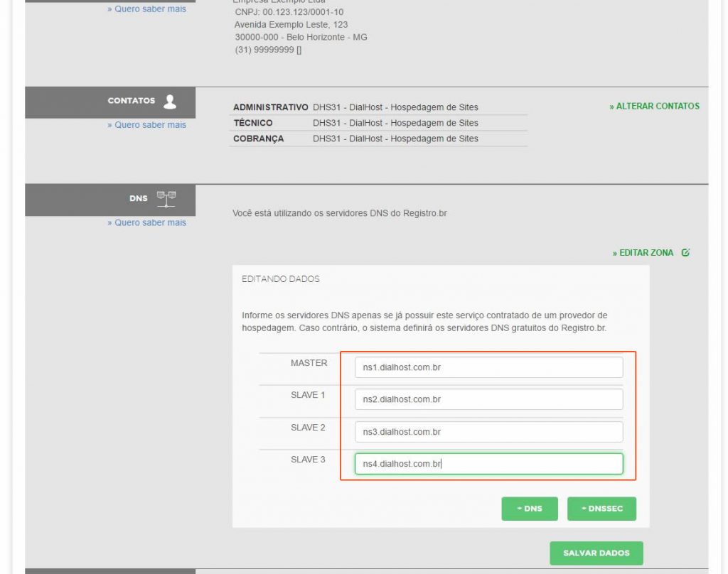Save changes with Salvar Dados
This screenshot has width=728, height=574.
click(x=596, y=553)
